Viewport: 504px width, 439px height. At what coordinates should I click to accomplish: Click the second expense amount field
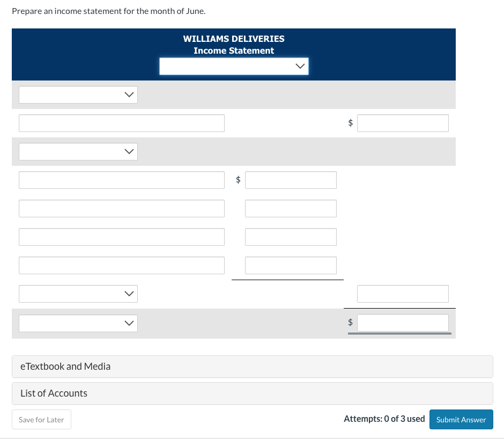pyautogui.click(x=291, y=208)
